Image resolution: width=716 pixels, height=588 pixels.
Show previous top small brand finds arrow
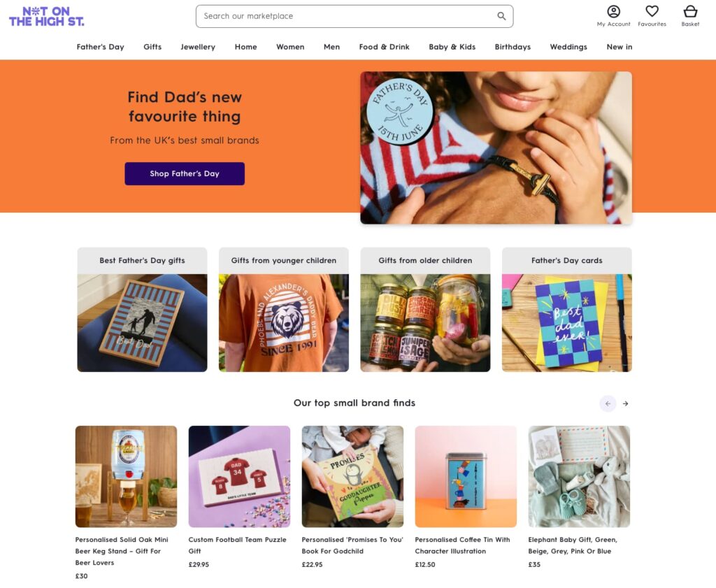[x=608, y=403]
